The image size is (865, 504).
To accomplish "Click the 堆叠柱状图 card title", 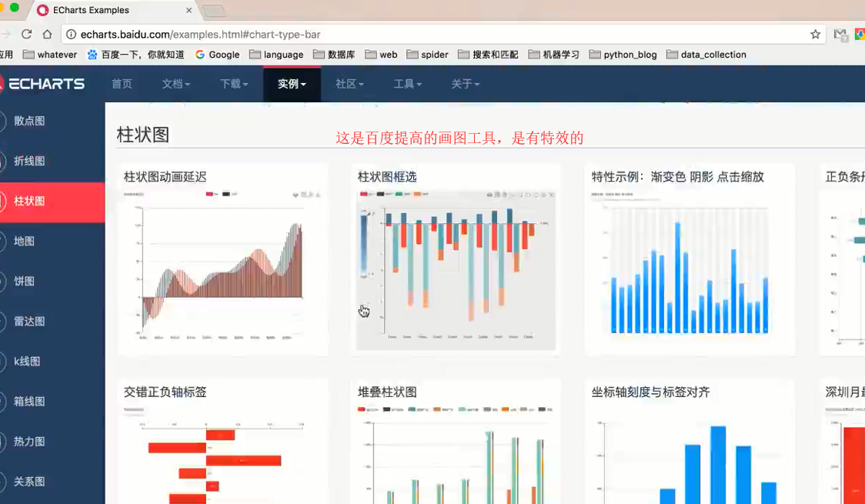I will (387, 392).
